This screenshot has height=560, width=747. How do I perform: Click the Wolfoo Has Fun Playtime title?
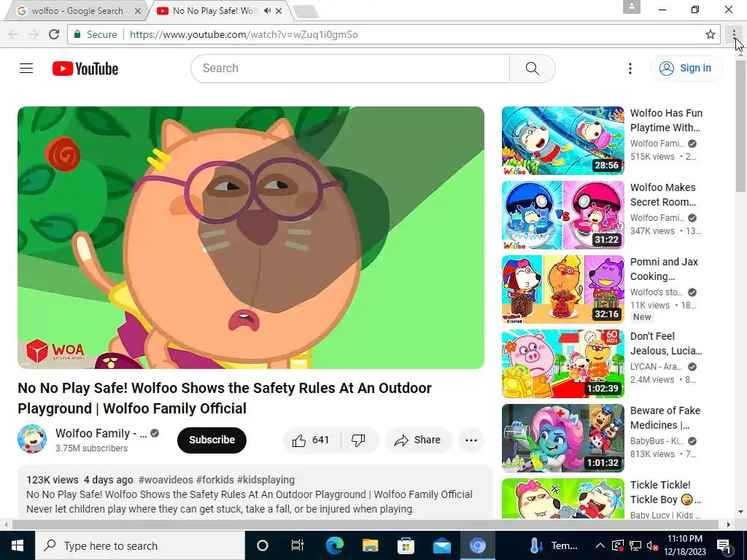666,120
